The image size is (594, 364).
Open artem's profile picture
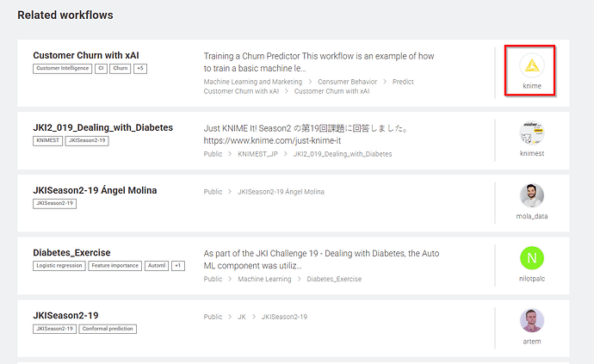(x=531, y=320)
